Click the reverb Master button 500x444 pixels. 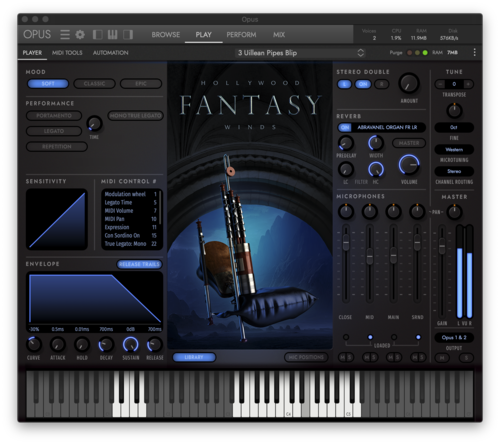(x=409, y=143)
